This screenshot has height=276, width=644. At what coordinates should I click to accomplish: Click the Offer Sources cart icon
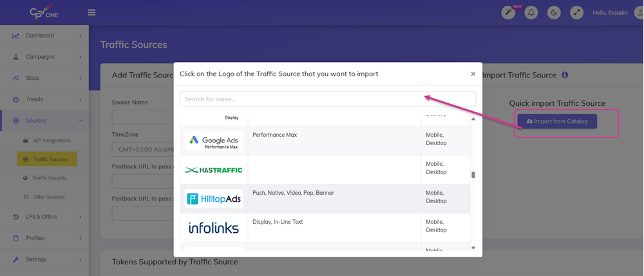(26, 197)
